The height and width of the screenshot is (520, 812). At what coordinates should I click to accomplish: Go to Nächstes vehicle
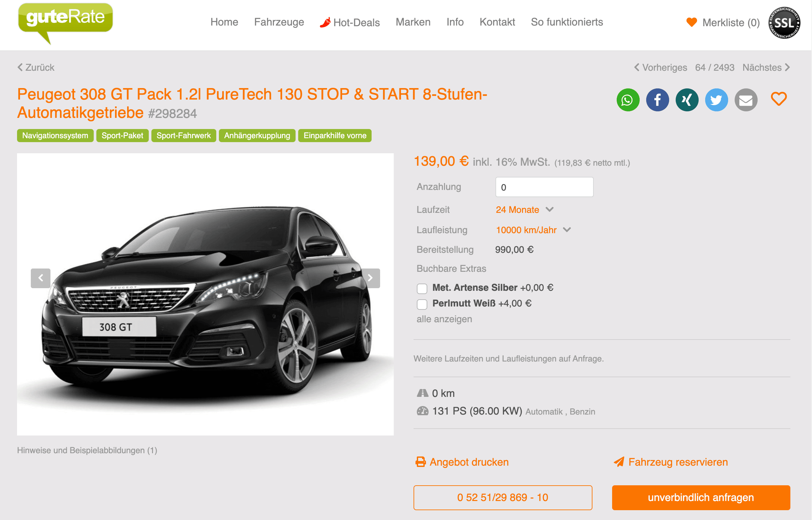(766, 67)
